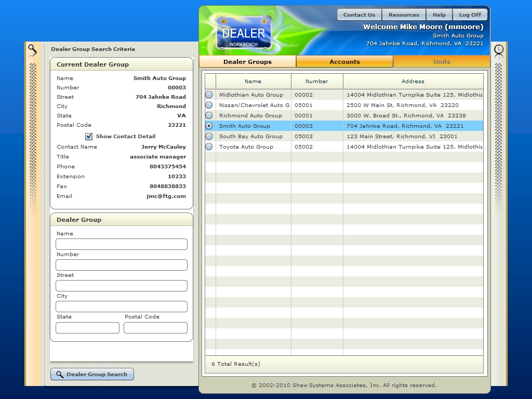Click the Dealer Workbench logo

click(244, 33)
